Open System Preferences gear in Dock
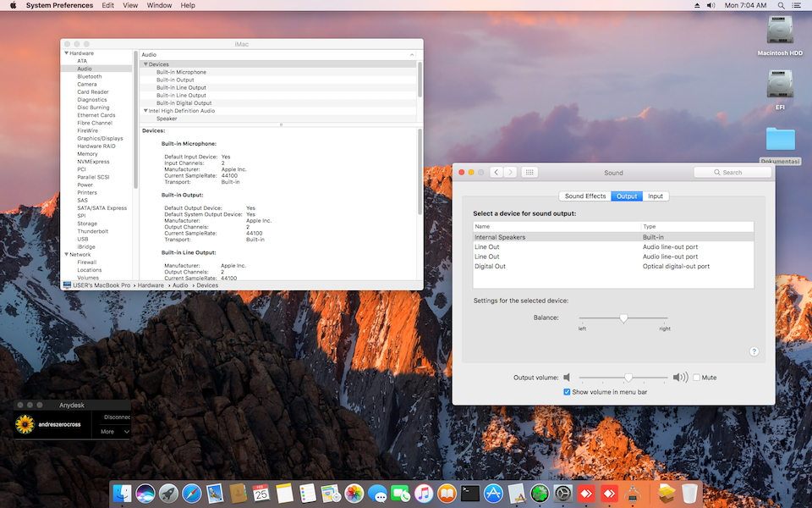This screenshot has width=812, height=508. [563, 494]
